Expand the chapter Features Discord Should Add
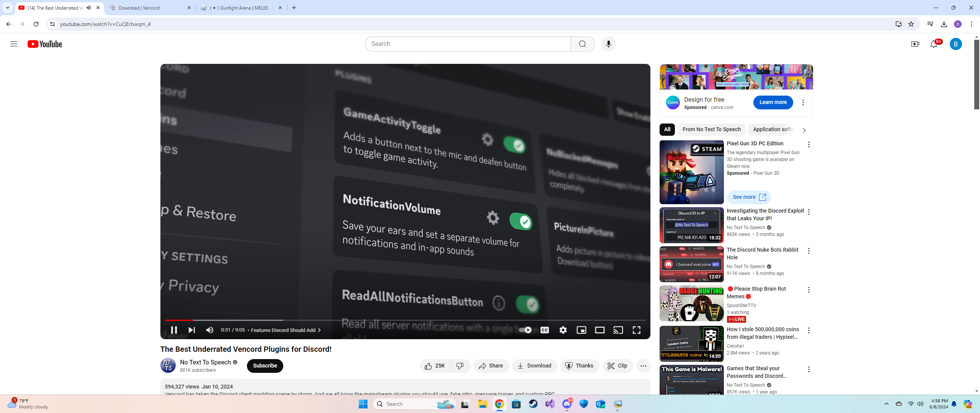The width and height of the screenshot is (980, 413). [285, 330]
